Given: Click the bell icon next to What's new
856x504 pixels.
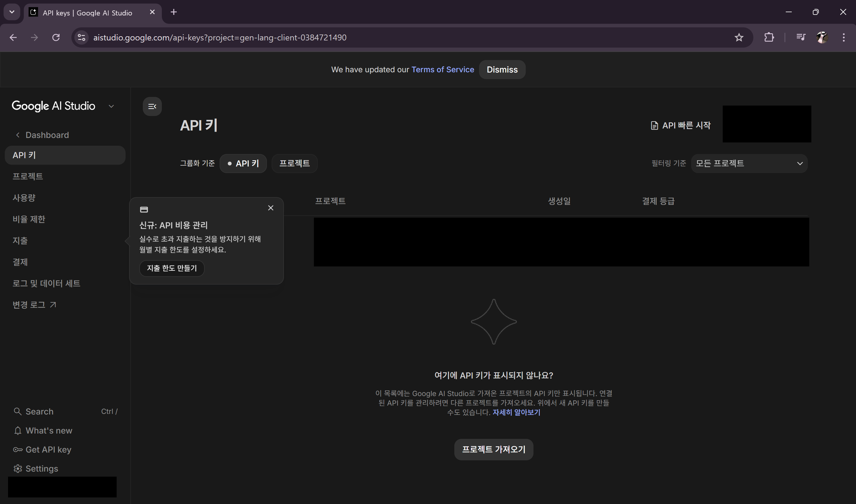Looking at the screenshot, I should pyautogui.click(x=18, y=431).
